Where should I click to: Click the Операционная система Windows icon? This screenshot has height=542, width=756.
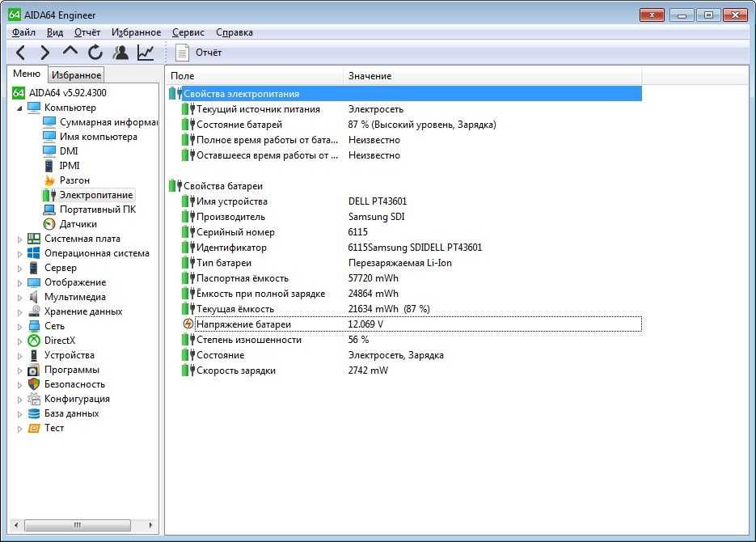coord(34,253)
